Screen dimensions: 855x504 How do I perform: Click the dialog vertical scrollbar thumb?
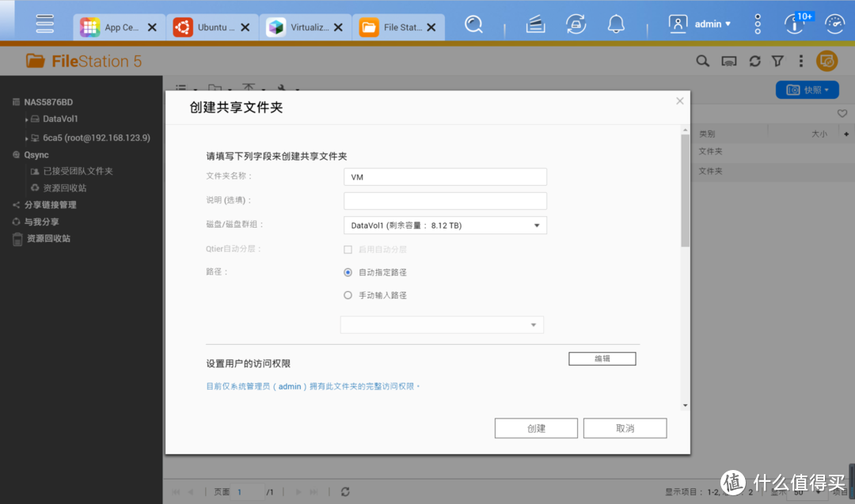click(685, 190)
